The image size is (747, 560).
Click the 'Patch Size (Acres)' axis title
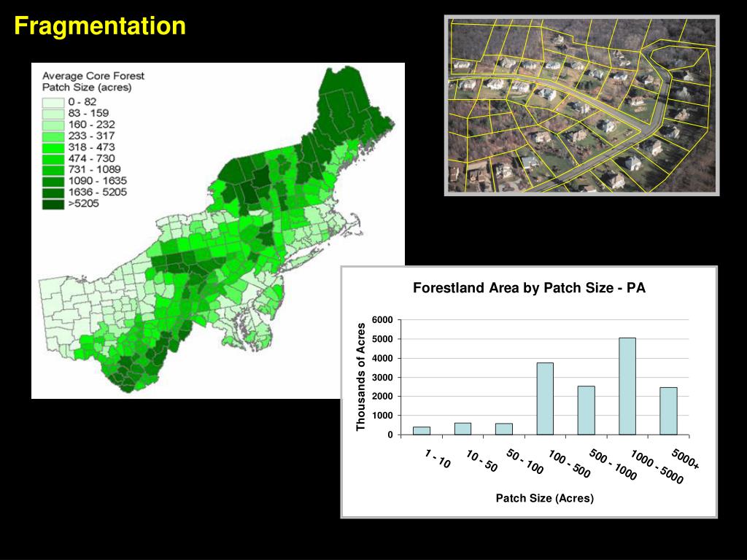[544, 498]
